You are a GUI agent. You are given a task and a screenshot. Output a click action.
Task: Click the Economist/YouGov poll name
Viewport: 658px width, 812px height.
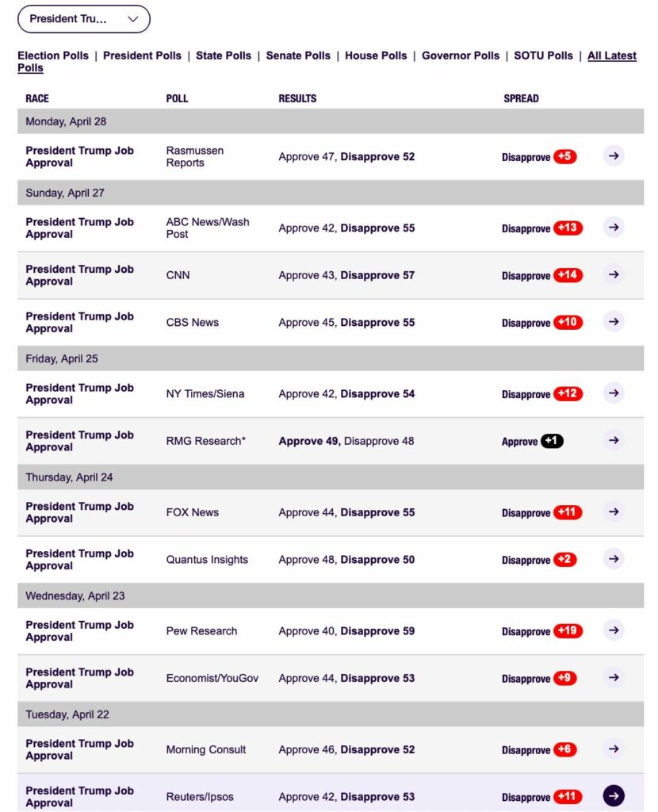pos(212,678)
